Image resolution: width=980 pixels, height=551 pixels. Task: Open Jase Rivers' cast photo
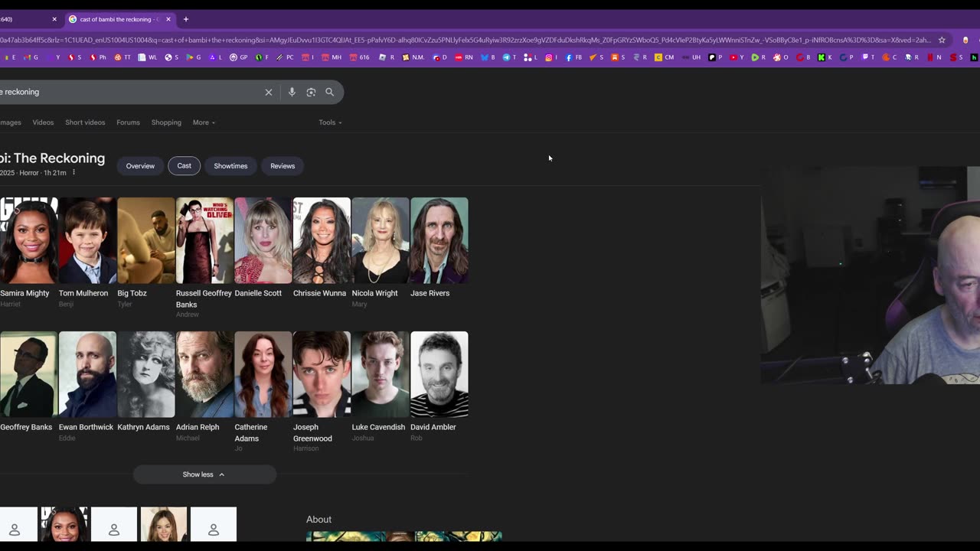pos(439,240)
